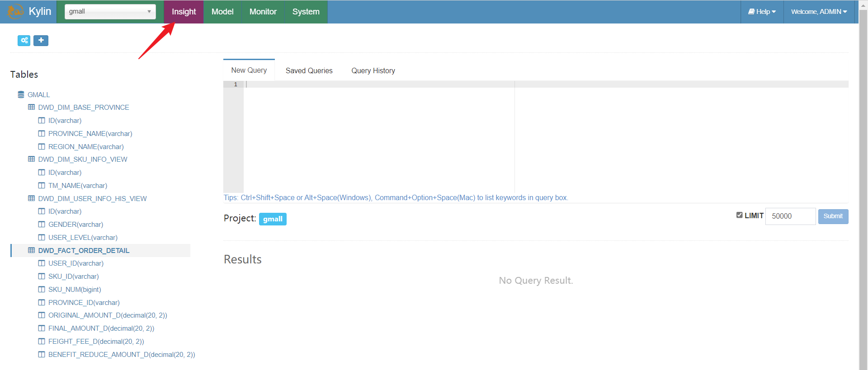Viewport: 868px width, 370px height.
Task: Click the Submit query button
Action: click(x=833, y=216)
